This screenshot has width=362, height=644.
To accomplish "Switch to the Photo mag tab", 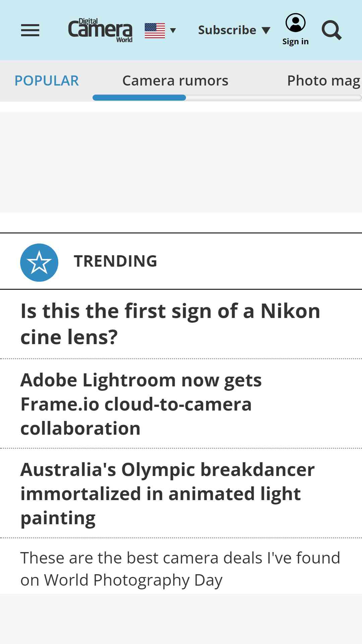I will [x=324, y=81].
